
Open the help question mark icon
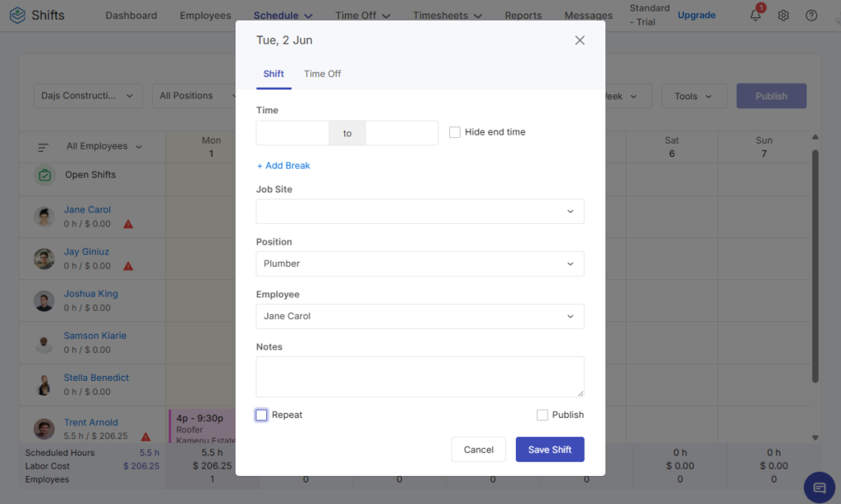click(x=811, y=16)
